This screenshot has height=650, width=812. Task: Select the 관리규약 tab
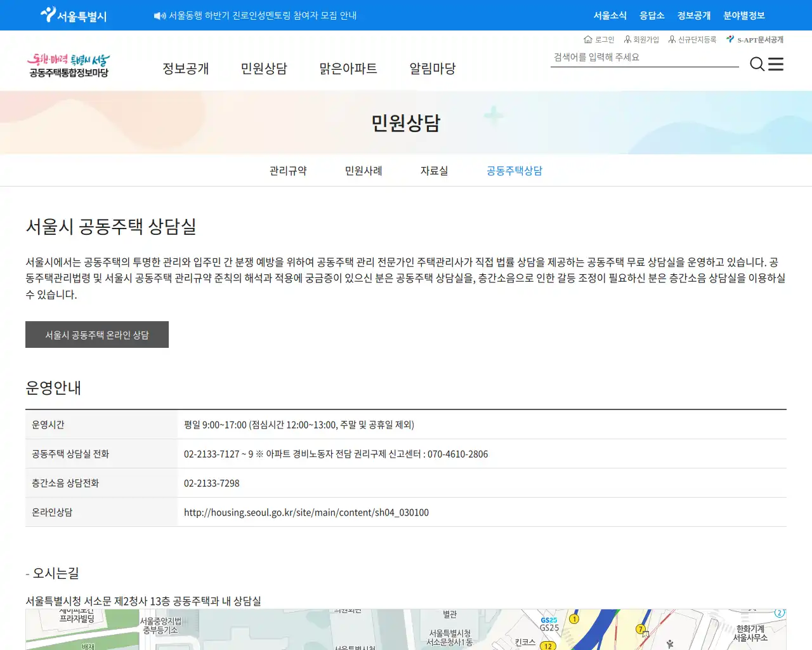(289, 170)
